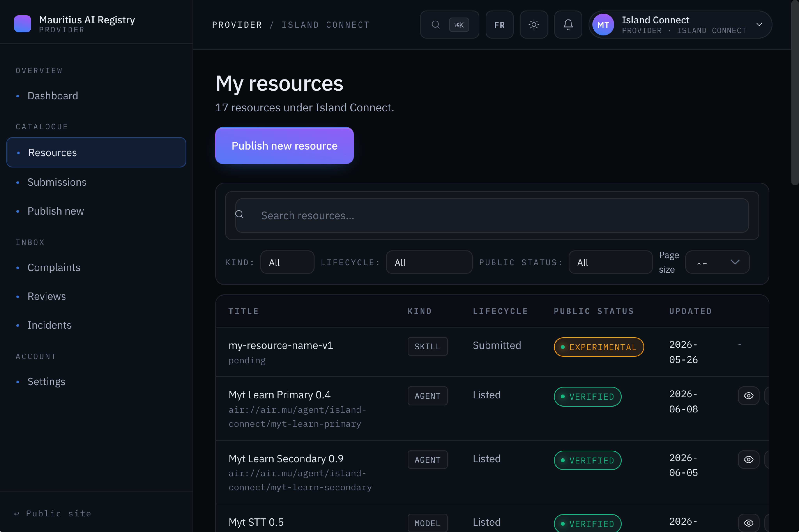The image size is (799, 532).
Task: Click the myt-learn-primary air:// URI
Action: pyautogui.click(x=297, y=417)
